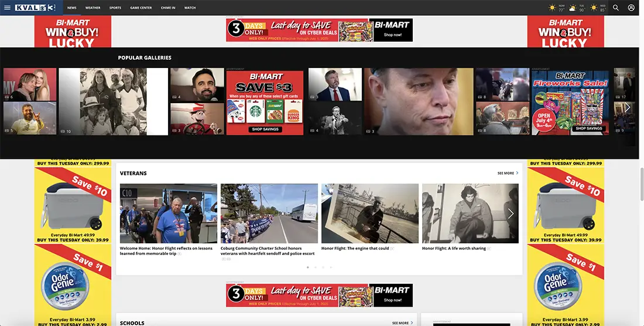Open the Weather menu
644x326 pixels.
(x=93, y=8)
